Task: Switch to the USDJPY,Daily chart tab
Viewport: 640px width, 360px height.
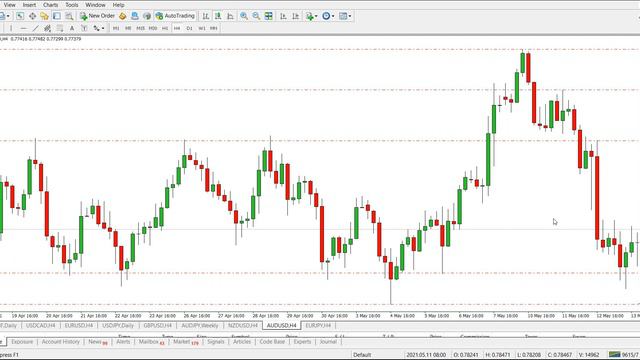Action: 118,325
